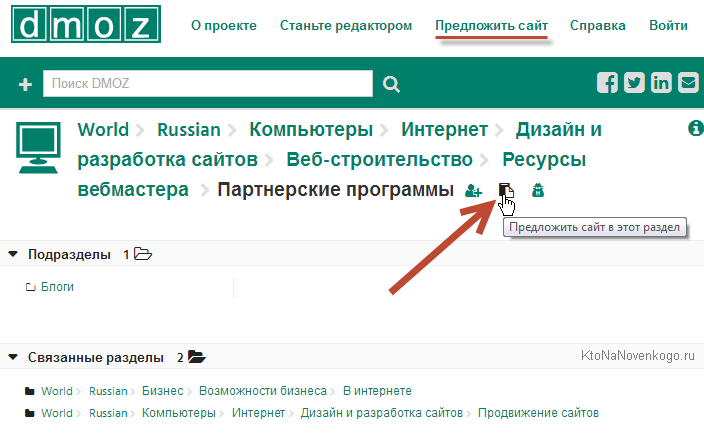Viewport: 704px width, 438px height.
Task: Expand advanced search with plus icon
Action: [25, 84]
